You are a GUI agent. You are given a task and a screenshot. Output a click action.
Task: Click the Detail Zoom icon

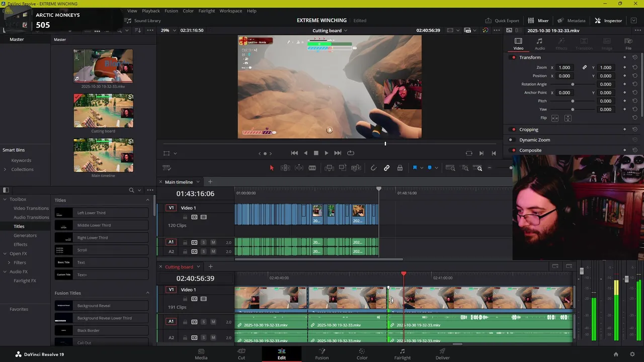465,168
